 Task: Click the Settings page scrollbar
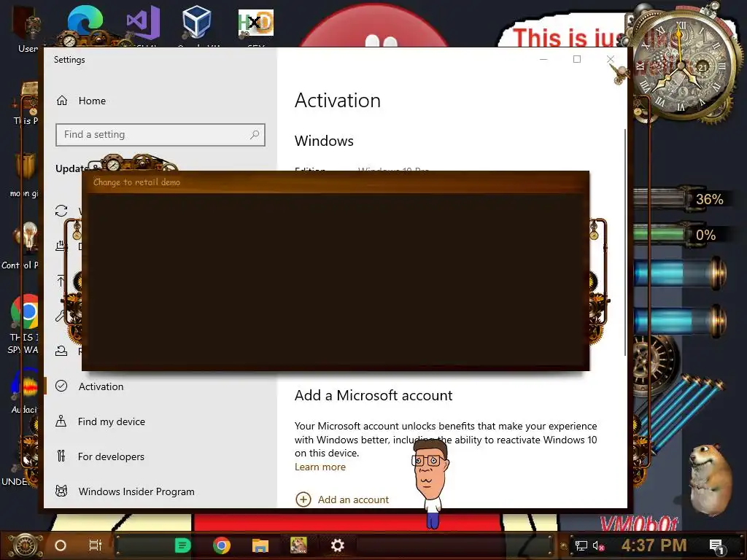point(625,242)
